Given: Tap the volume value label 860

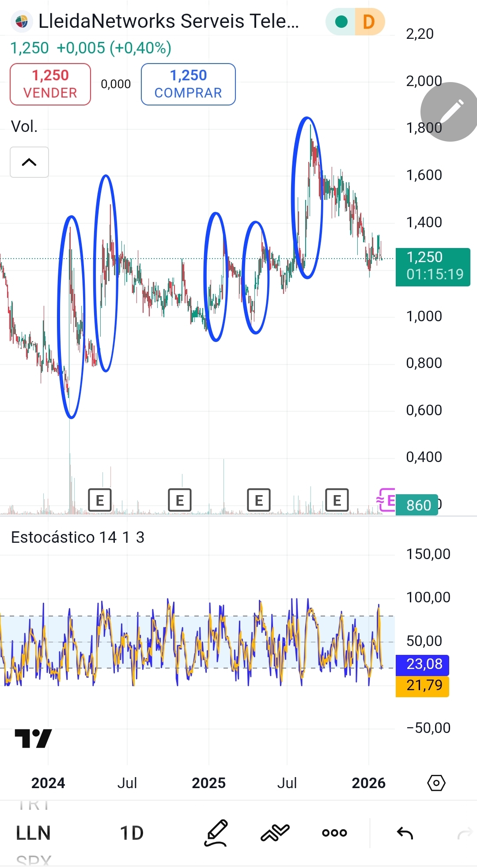Looking at the screenshot, I should pyautogui.click(x=417, y=505).
